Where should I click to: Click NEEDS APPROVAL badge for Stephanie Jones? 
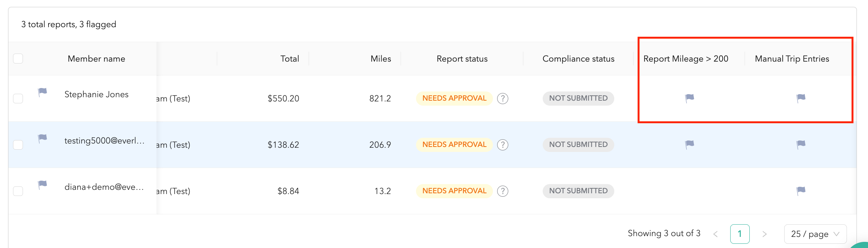[x=454, y=98]
